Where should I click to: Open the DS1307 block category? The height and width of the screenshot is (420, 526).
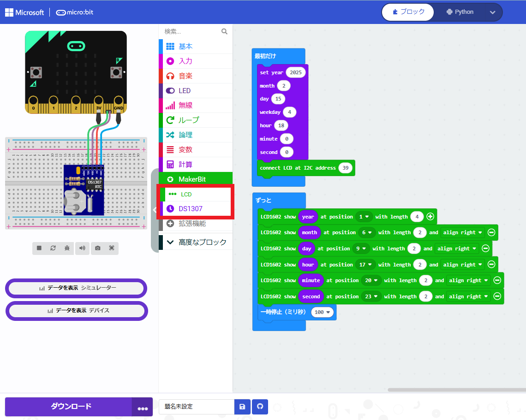point(191,209)
